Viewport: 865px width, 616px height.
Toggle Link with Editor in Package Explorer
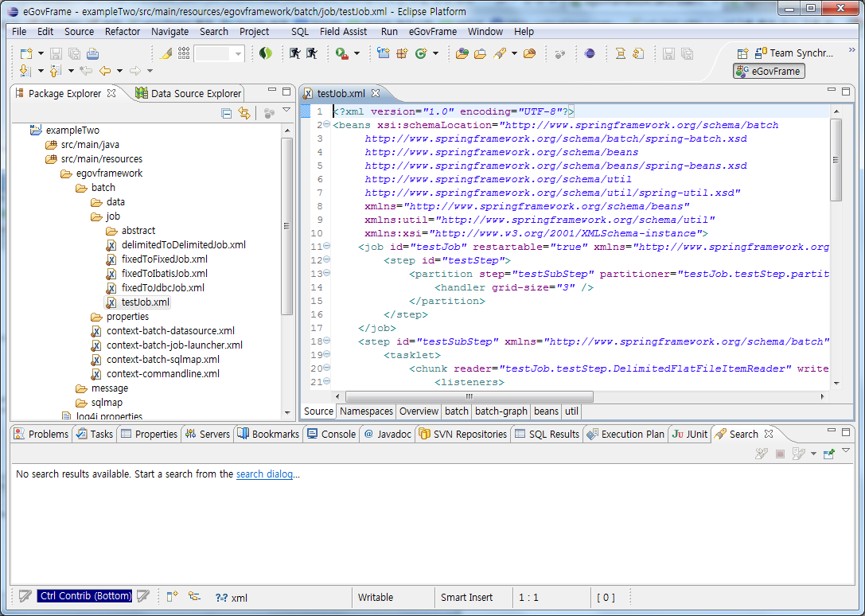pos(244,113)
